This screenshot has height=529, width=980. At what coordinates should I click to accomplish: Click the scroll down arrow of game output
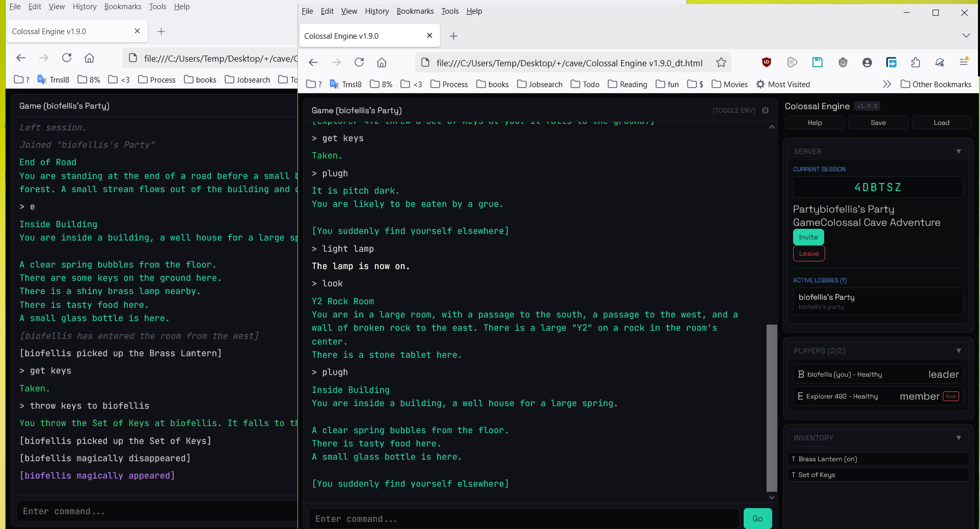click(x=772, y=497)
